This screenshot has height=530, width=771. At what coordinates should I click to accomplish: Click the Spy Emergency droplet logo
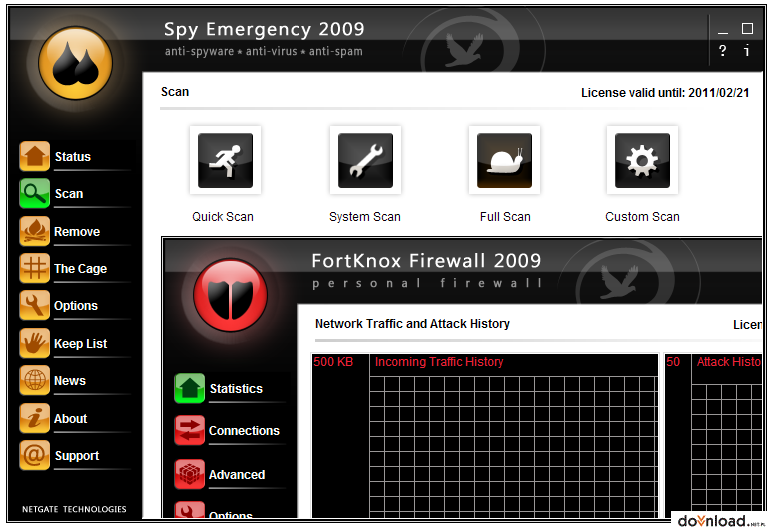pos(75,63)
